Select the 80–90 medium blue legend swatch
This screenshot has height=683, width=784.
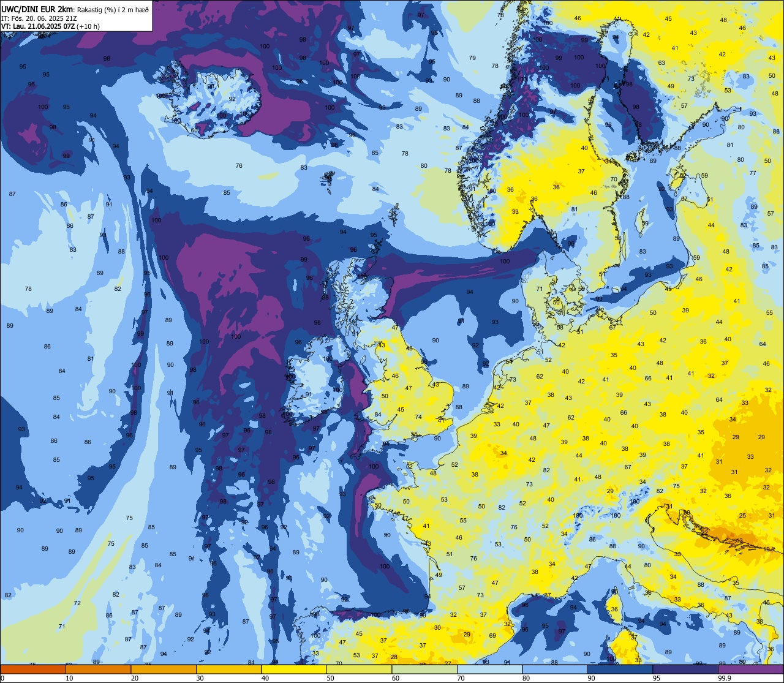click(555, 670)
